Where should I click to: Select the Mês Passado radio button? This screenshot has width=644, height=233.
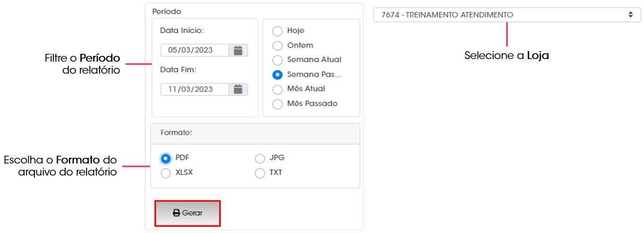click(x=278, y=103)
